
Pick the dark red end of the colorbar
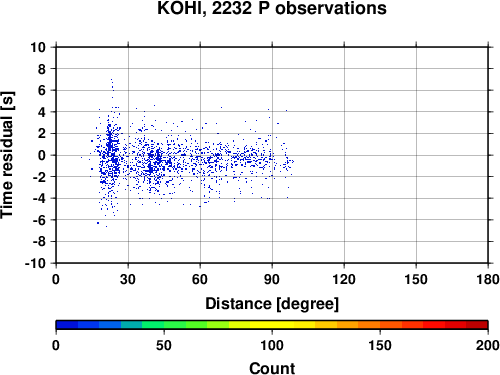[x=477, y=325]
